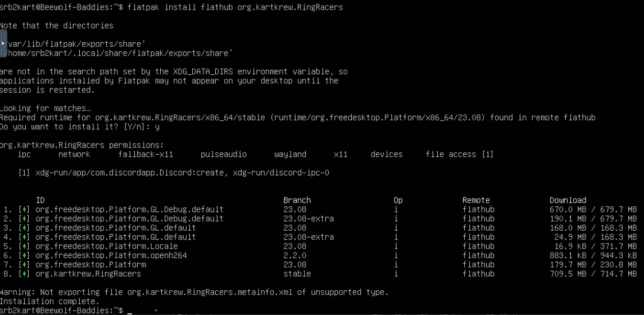Click the 'pulseaudio' permission
Image resolution: width=644 pixels, height=315 pixels.
(224, 154)
